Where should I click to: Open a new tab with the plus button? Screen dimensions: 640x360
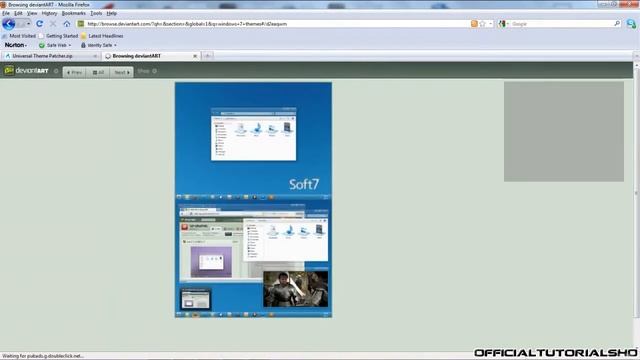[208, 56]
